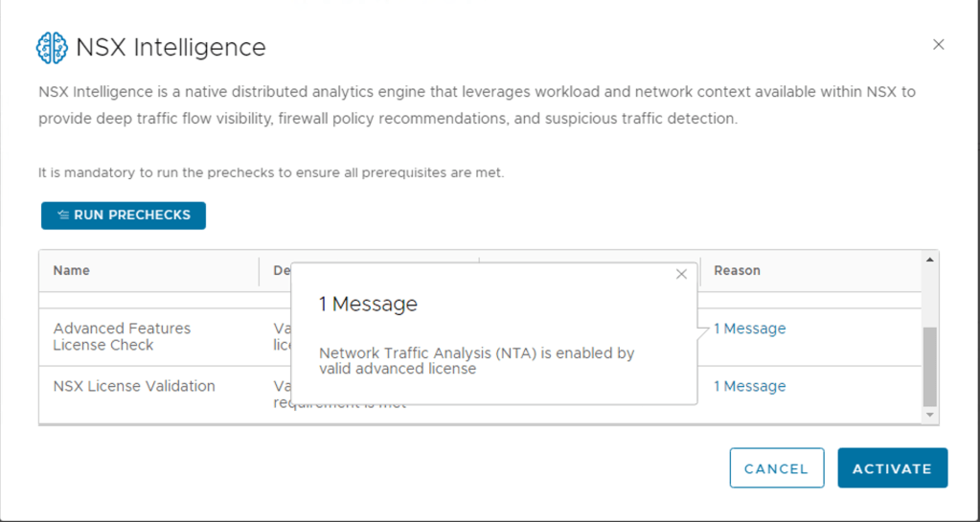
Task: Run the prechecks
Action: click(124, 216)
